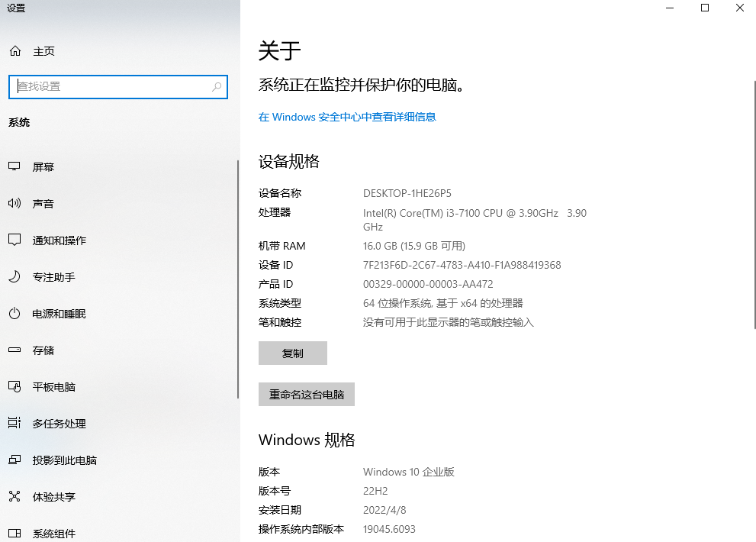756x542 pixels.
Task: Click 系统正在监控并保护你的电脑 text
Action: (362, 85)
